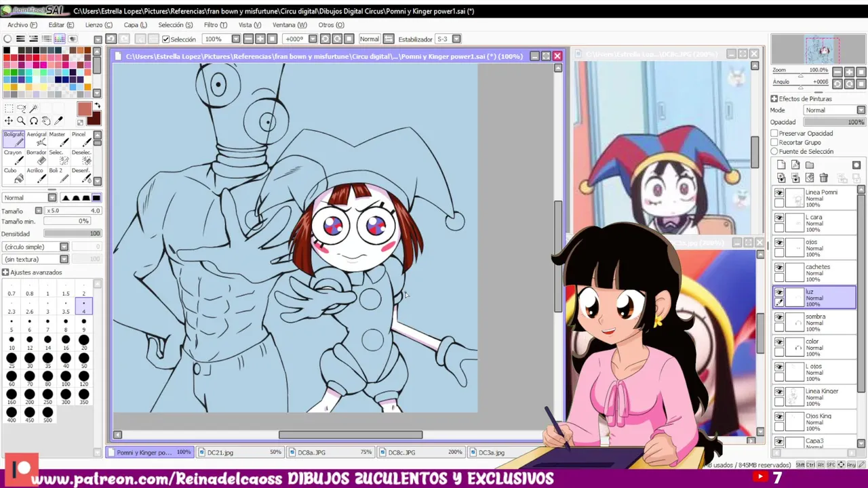This screenshot has height=488, width=868.
Task: Open the Filtro menu
Action: [x=216, y=25]
